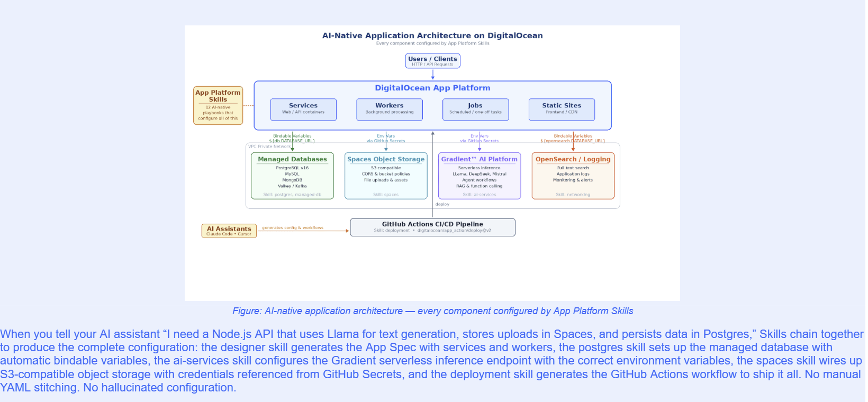Click '12 AI-native playbooks' description text
The height and width of the screenshot is (402, 868).
point(218,113)
